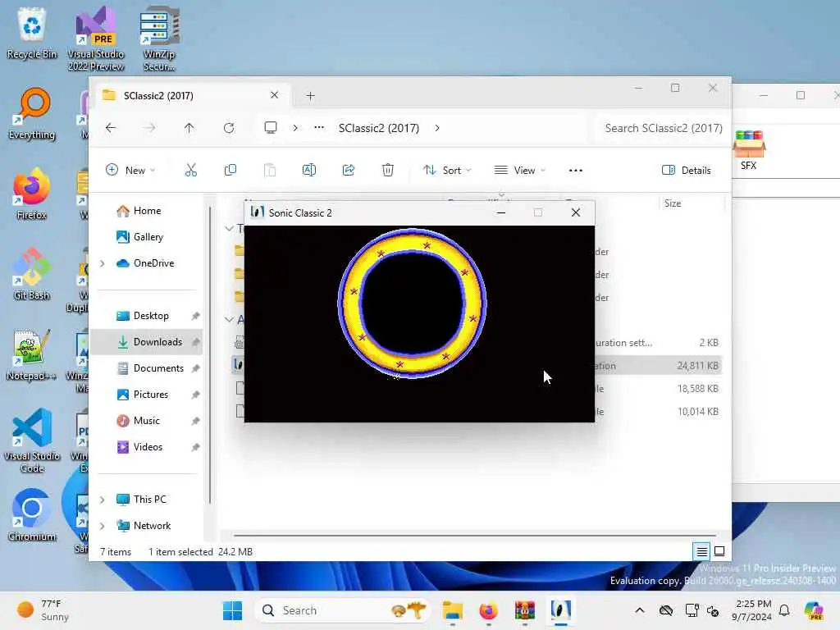This screenshot has height=630, width=840.
Task: Open the See more ellipsis menu
Action: [576, 171]
